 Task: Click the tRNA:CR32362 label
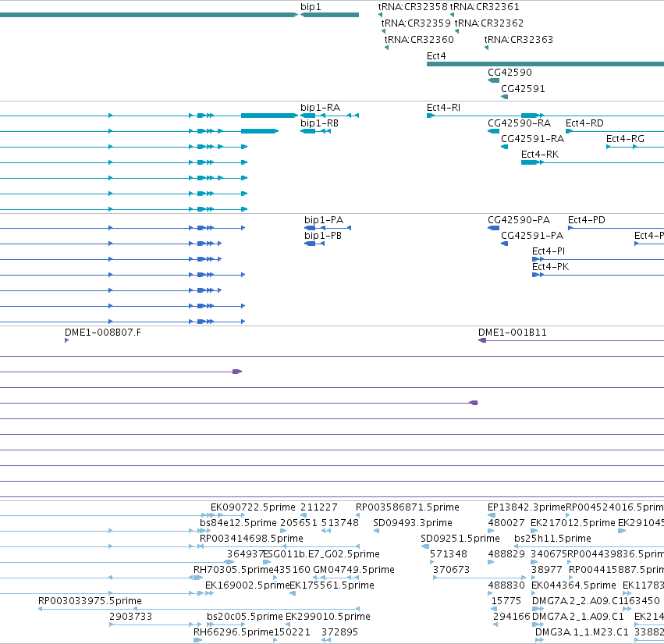coord(488,23)
